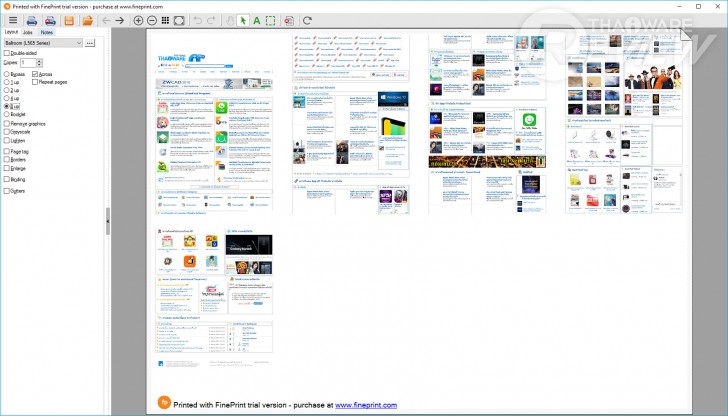Image resolution: width=728 pixels, height=416 pixels.
Task: Select the green arrow pointer tool
Action: (243, 20)
